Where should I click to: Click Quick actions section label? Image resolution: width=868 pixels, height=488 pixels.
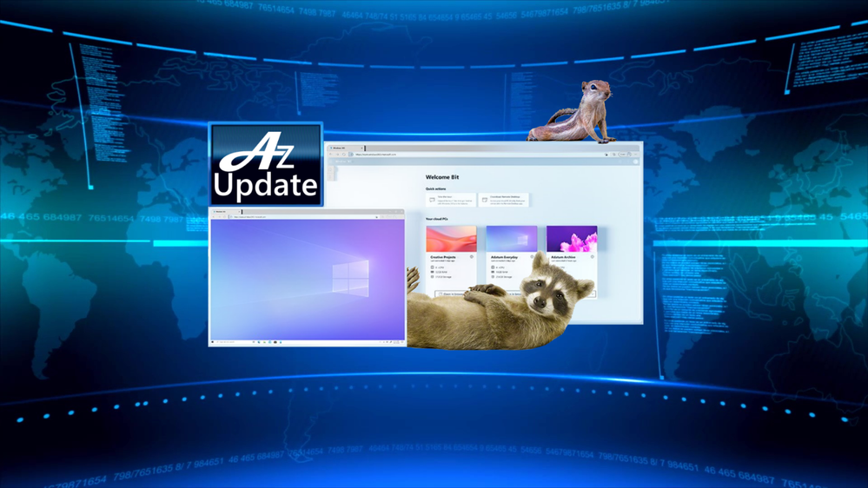click(435, 188)
